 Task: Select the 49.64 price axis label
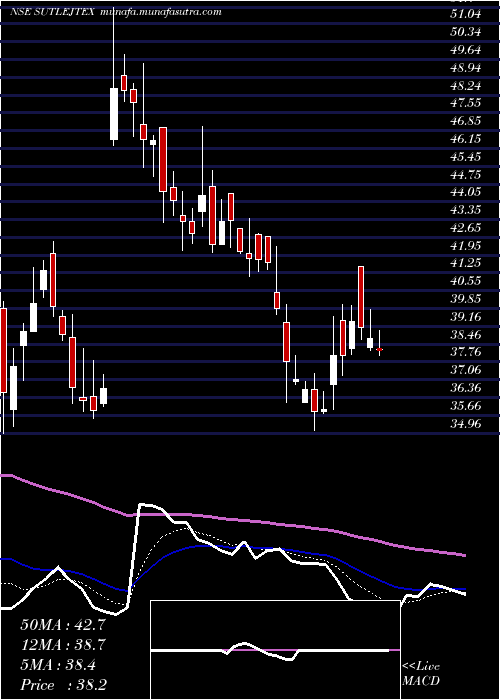click(466, 50)
